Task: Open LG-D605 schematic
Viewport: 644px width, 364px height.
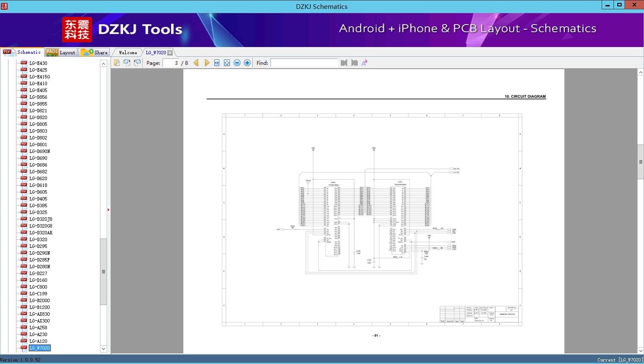Action: coord(38,192)
